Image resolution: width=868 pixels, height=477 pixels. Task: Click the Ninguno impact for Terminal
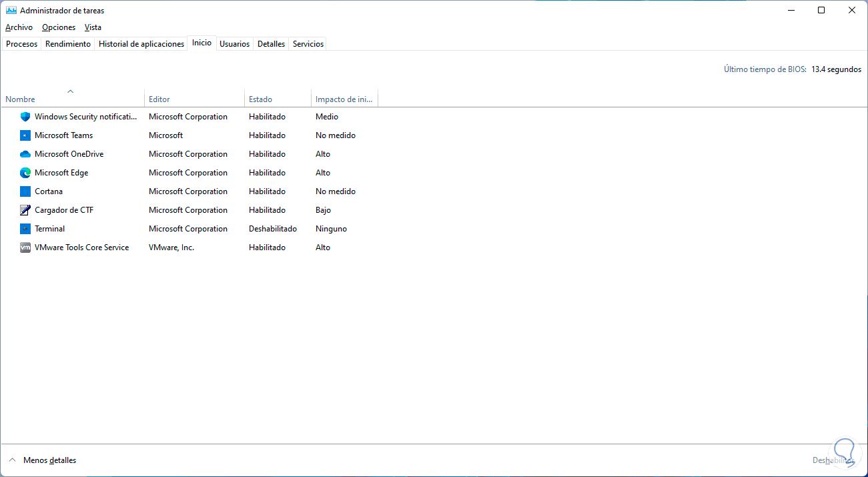(x=331, y=229)
